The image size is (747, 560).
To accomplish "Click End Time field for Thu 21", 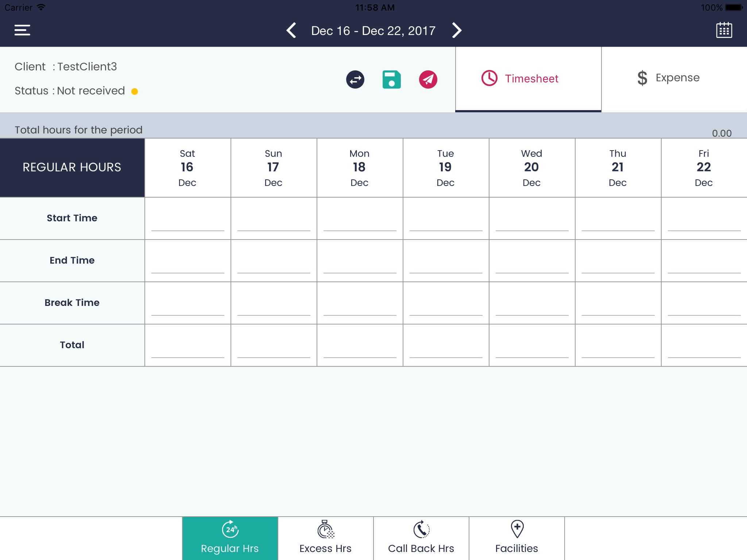I will click(618, 261).
